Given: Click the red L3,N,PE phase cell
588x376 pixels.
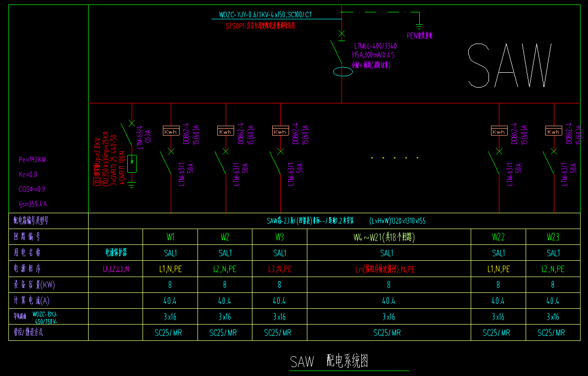Looking at the screenshot, I should pyautogui.click(x=280, y=269).
